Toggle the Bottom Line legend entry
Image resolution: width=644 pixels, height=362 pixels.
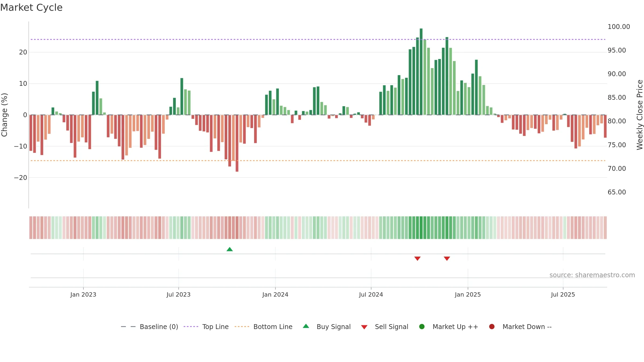click(264, 327)
